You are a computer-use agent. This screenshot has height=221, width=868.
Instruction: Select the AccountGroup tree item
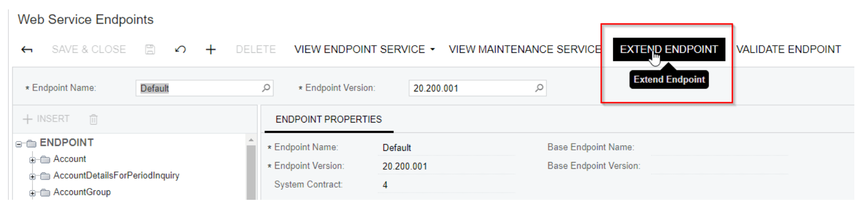point(82,192)
